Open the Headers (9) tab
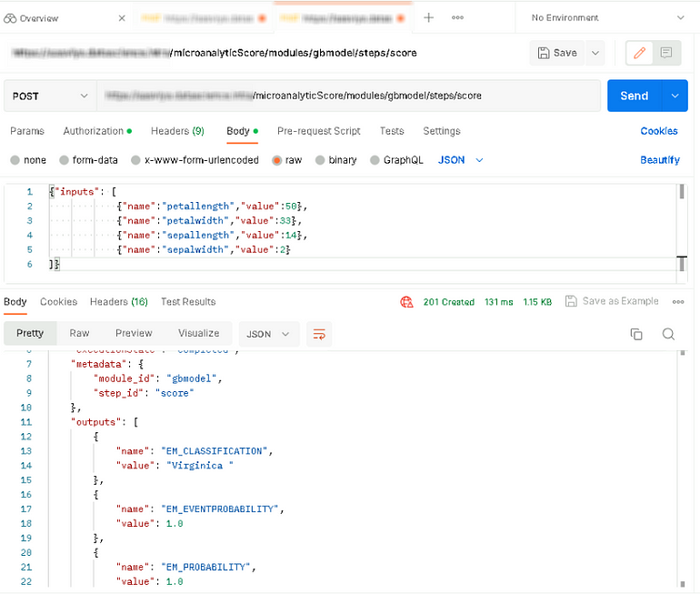The height and width of the screenshot is (595, 700). click(x=177, y=131)
